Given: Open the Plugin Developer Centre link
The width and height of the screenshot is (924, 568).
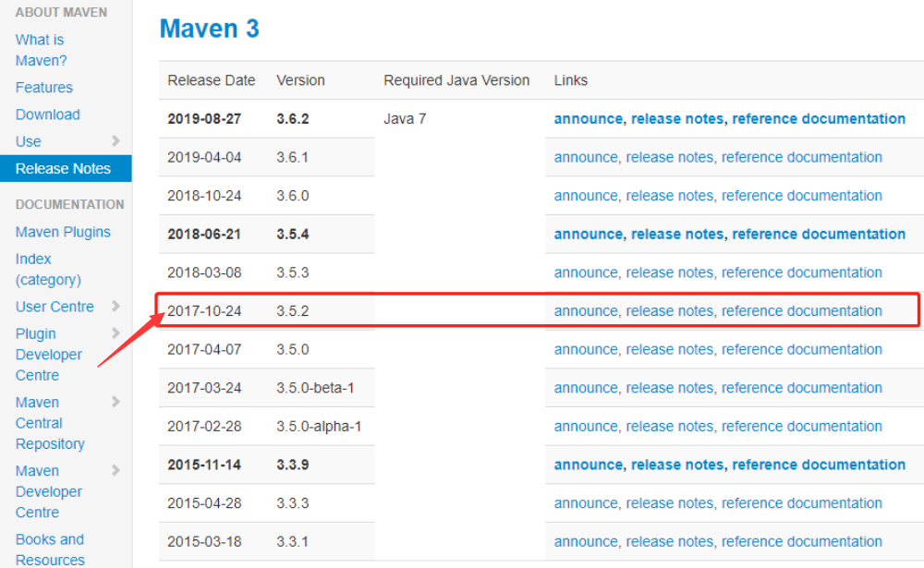Looking at the screenshot, I should point(49,354).
